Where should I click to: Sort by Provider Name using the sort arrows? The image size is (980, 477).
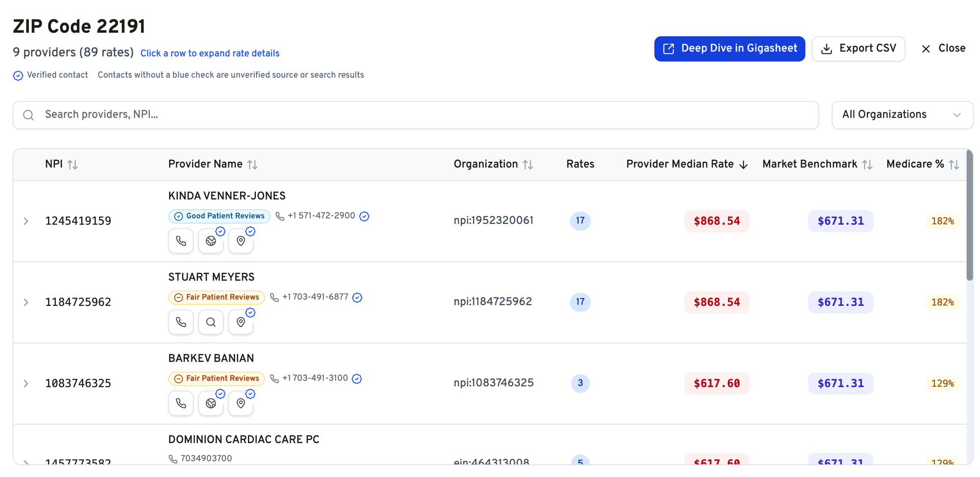[252, 165]
